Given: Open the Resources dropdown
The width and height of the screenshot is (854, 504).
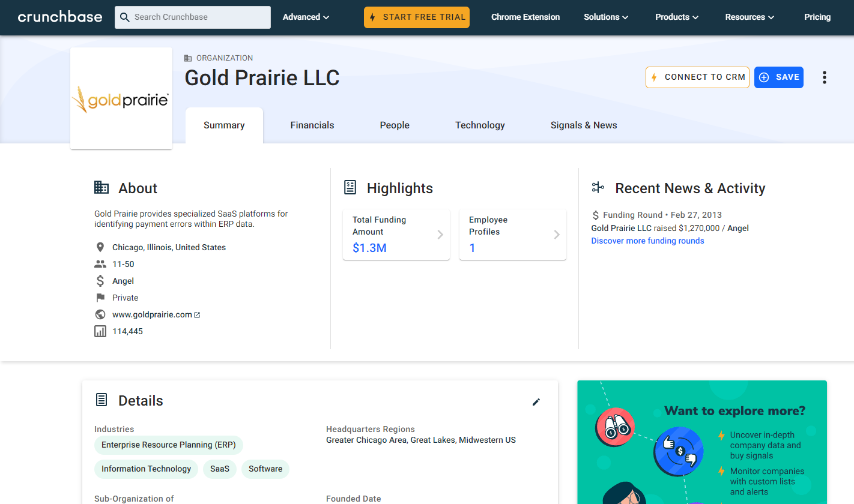Looking at the screenshot, I should click(749, 17).
